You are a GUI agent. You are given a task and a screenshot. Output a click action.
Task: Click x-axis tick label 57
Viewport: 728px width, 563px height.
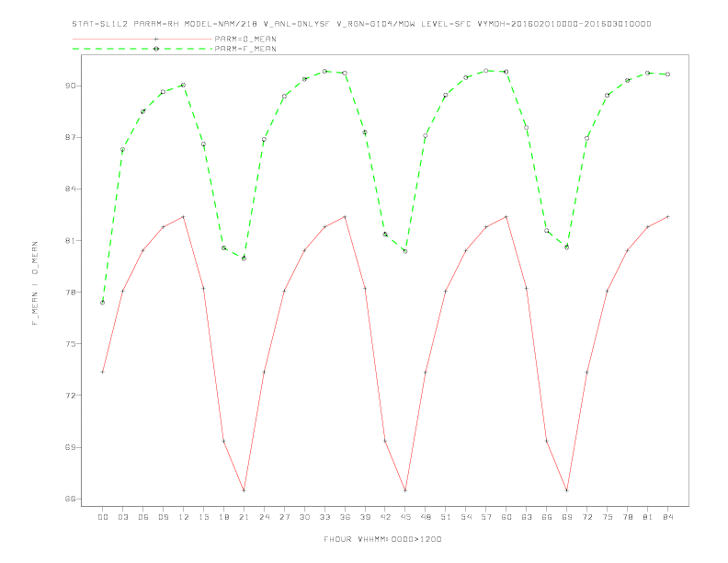point(486,517)
